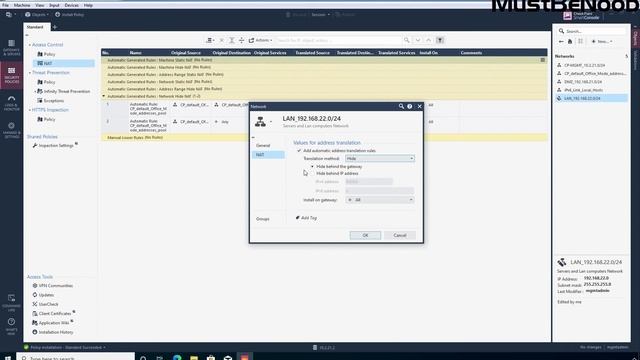Screen dimensions: 640x360
Task: Select Hide behind the gateway option
Action: point(312,167)
